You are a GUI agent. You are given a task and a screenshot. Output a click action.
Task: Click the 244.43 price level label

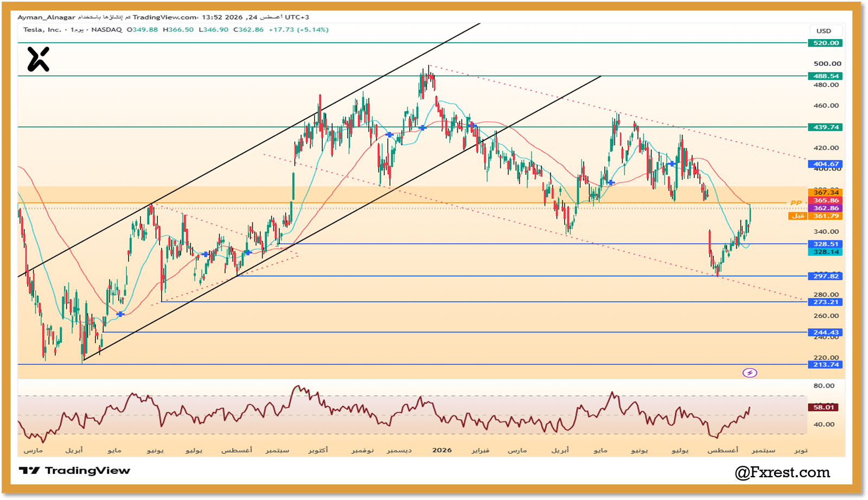click(826, 332)
